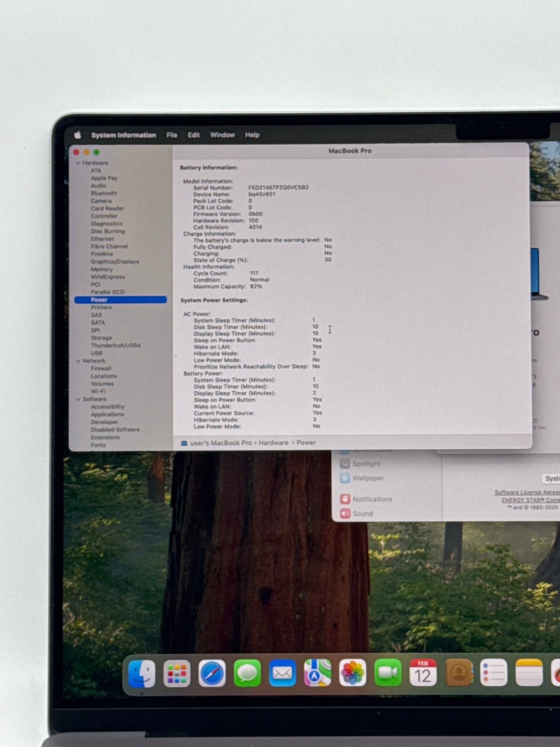Collapse the Network section in sidebar
Screen dimensions: 560x747
(78, 361)
